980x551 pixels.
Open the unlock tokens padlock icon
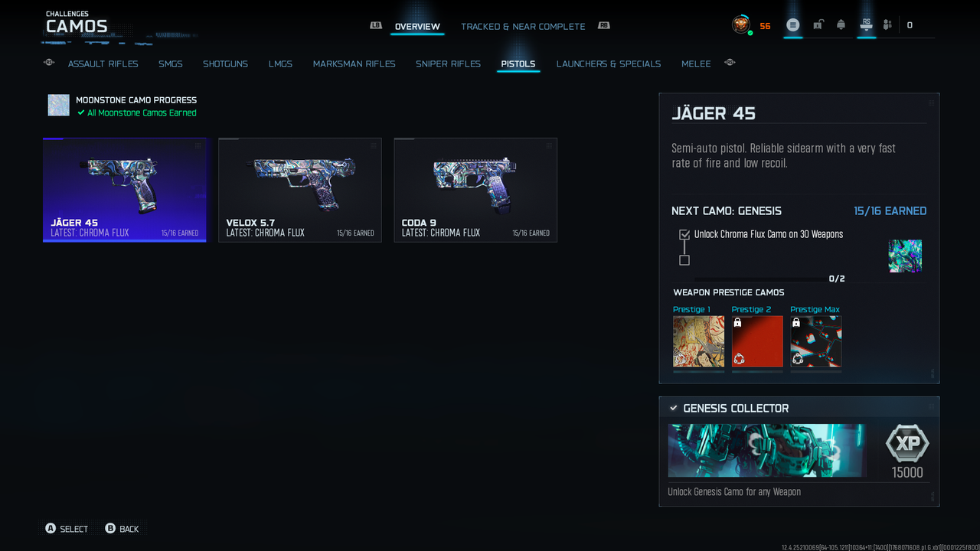coord(818,25)
